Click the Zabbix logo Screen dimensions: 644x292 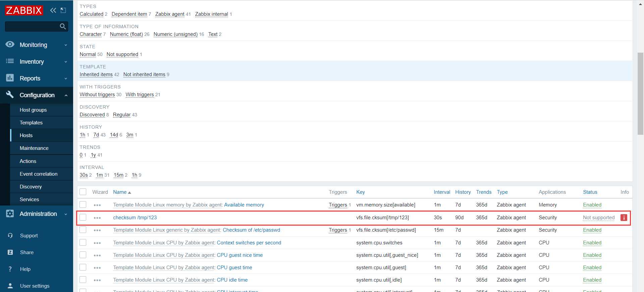(24, 10)
